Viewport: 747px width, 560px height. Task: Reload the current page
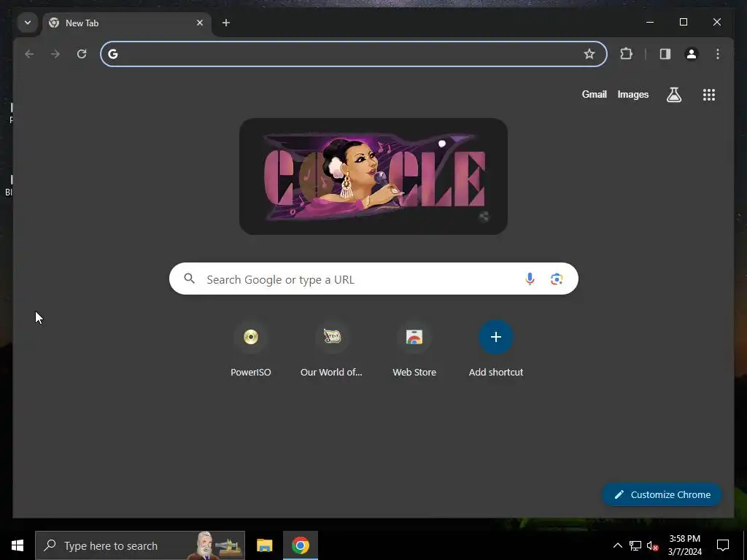coord(82,54)
